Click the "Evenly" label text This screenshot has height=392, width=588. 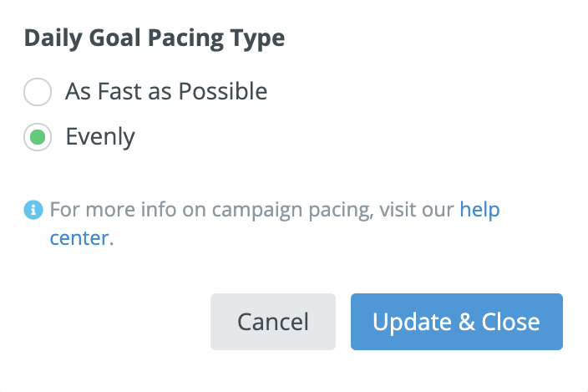[100, 137]
